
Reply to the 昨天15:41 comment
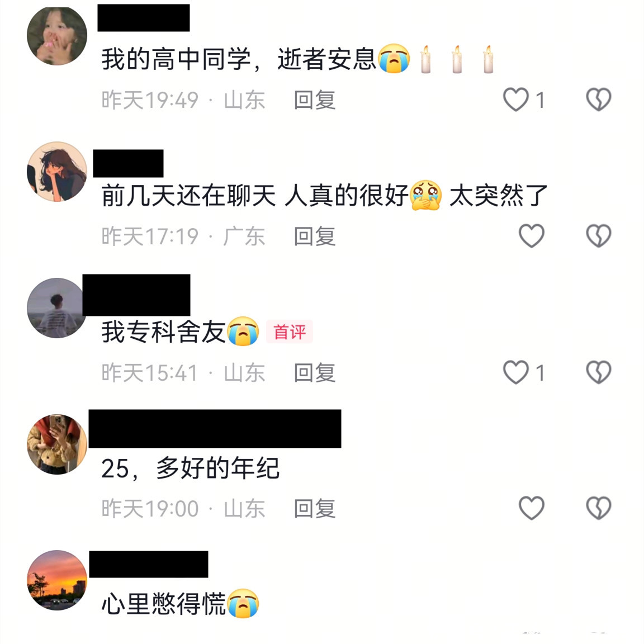click(x=315, y=372)
